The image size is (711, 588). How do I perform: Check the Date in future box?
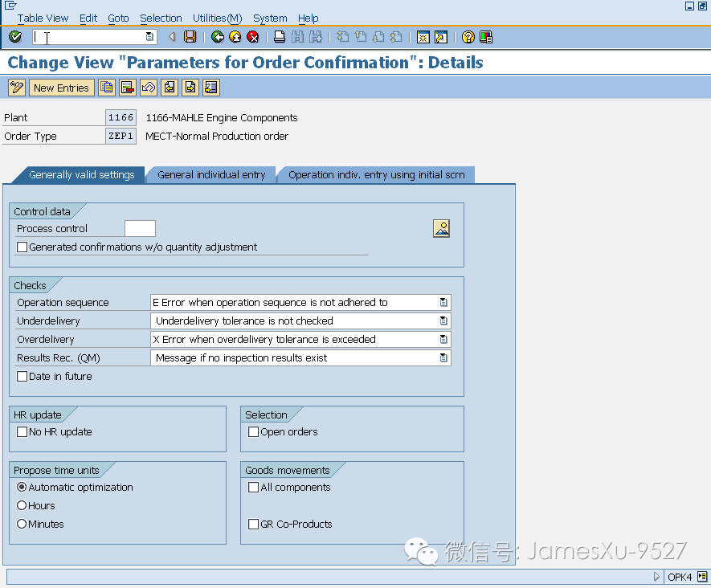click(22, 376)
